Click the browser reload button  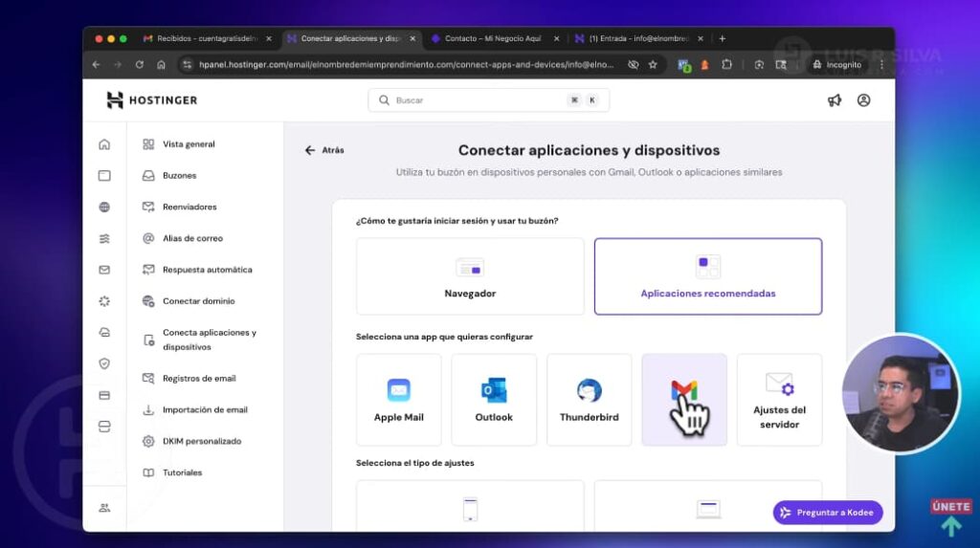(140, 64)
